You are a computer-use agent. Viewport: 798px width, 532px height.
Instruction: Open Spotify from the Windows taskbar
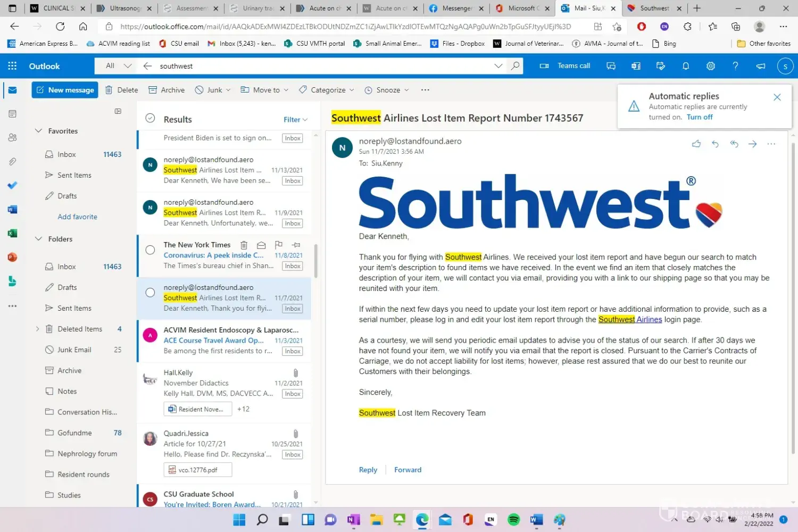pos(513,520)
